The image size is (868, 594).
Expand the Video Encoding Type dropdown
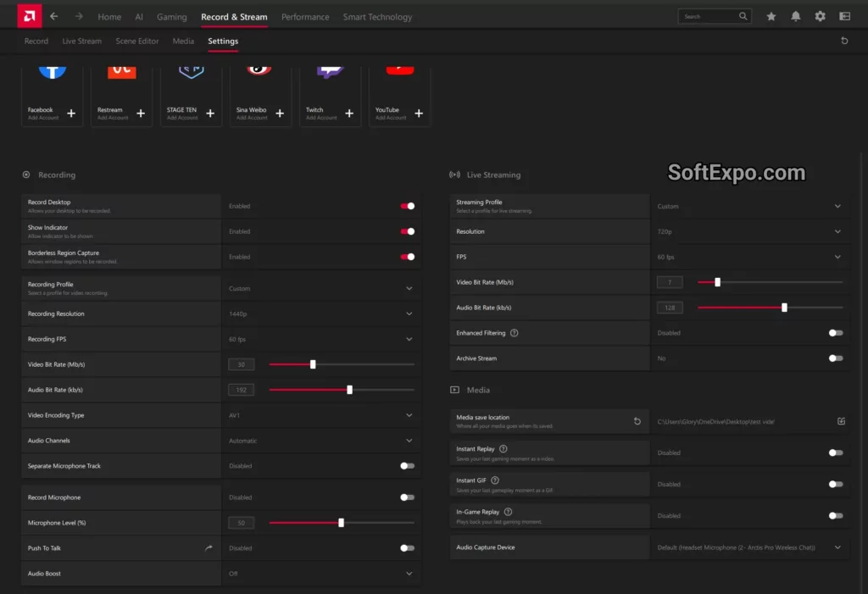tap(409, 414)
